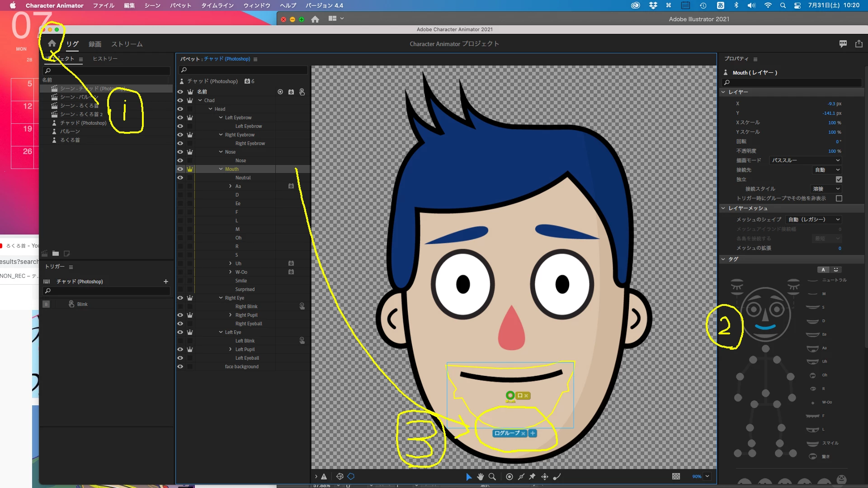Viewport: 868px width, 488px height.
Task: Select the Zoom magnifier tool
Action: pos(492,477)
